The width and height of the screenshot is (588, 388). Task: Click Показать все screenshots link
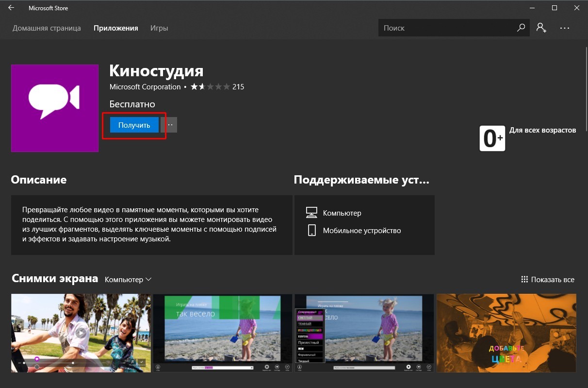coord(548,279)
